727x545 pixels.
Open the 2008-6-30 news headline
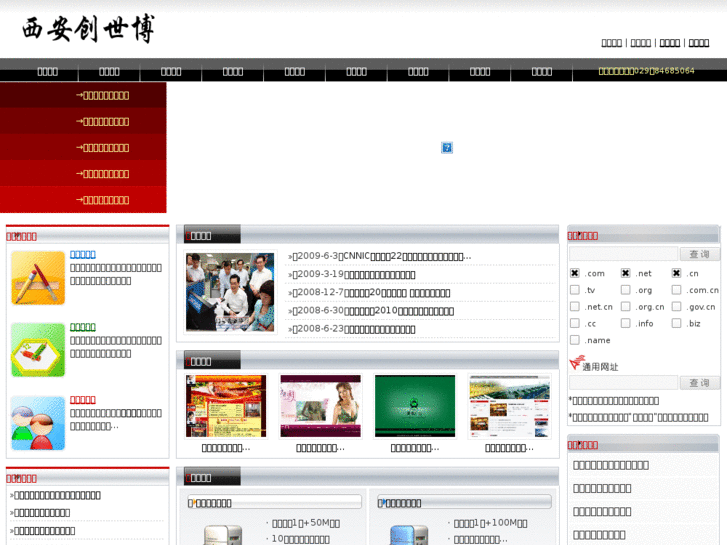point(371,311)
